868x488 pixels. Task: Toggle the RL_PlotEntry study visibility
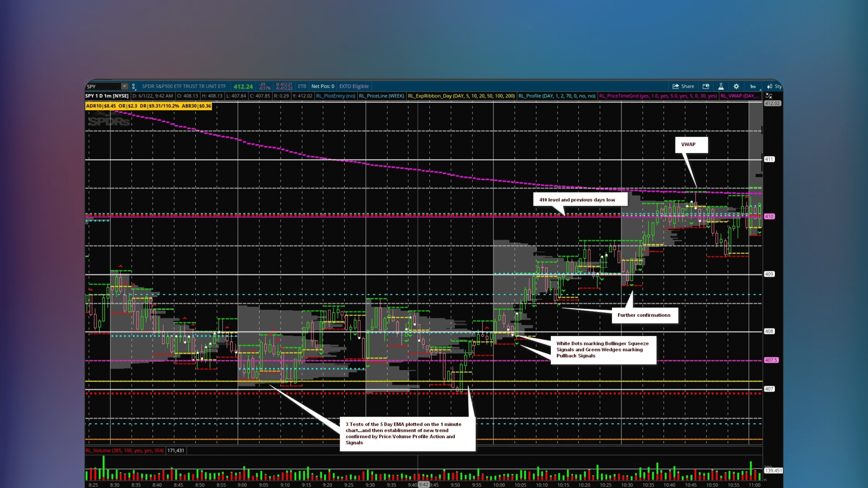336,96
